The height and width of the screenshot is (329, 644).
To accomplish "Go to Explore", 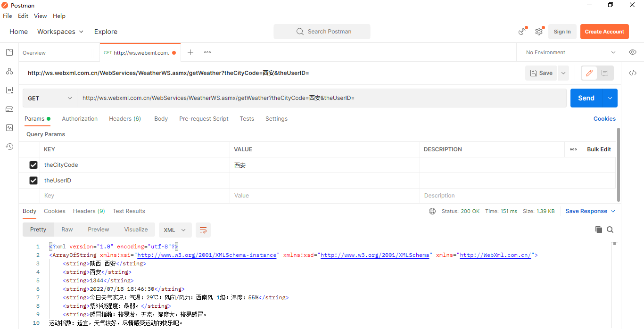I will (106, 32).
